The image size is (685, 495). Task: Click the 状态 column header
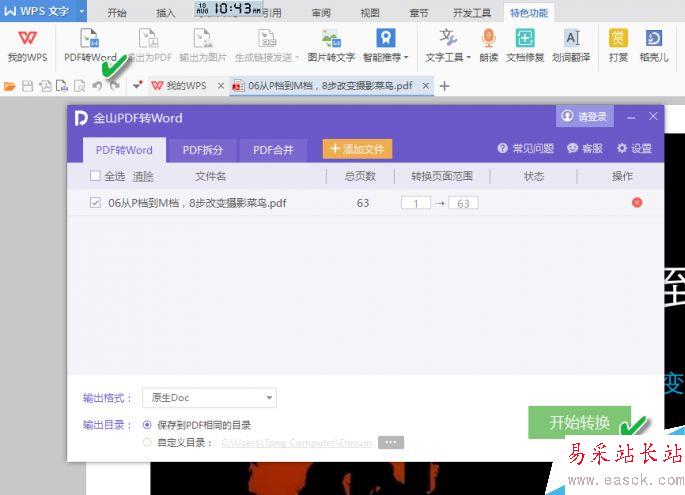coord(533,176)
